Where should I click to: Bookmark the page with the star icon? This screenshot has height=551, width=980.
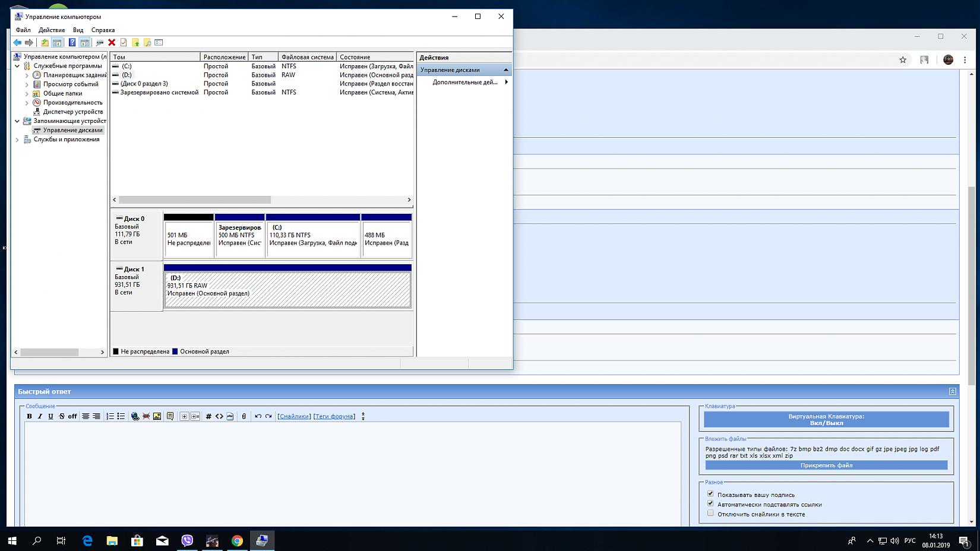coord(903,60)
